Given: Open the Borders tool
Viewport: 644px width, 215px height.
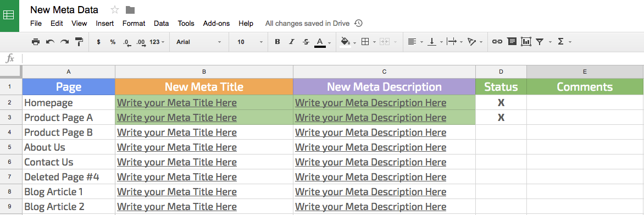Looking at the screenshot, I should pyautogui.click(x=365, y=42).
